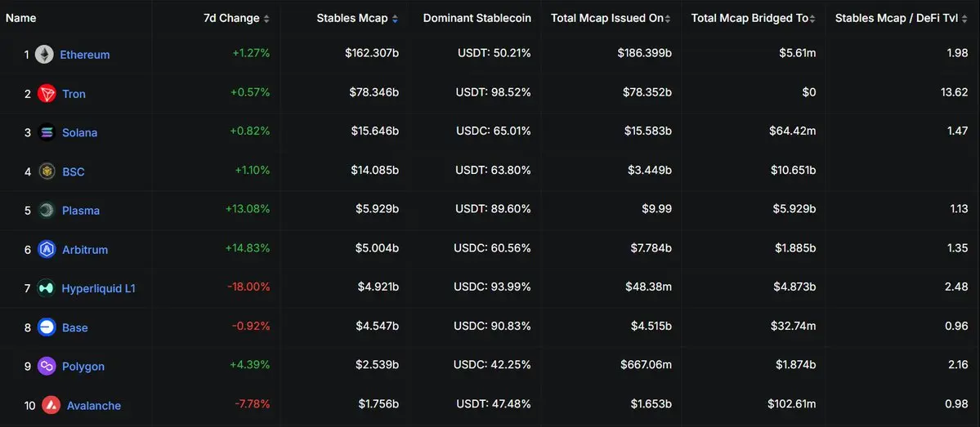
Task: Click the Ethereum chain logo icon
Action: 44,55
